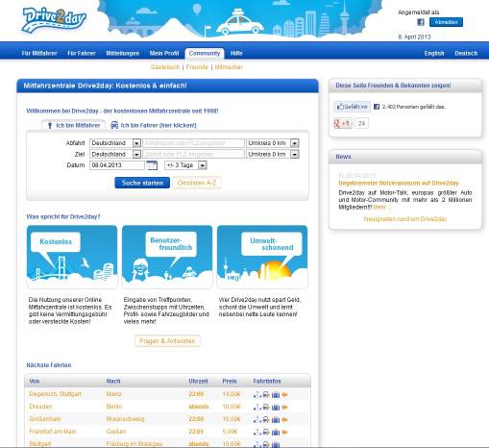This screenshot has height=448, width=489.
Task: Open the Ziel country dropdown Deutschland
Action: tap(115, 154)
